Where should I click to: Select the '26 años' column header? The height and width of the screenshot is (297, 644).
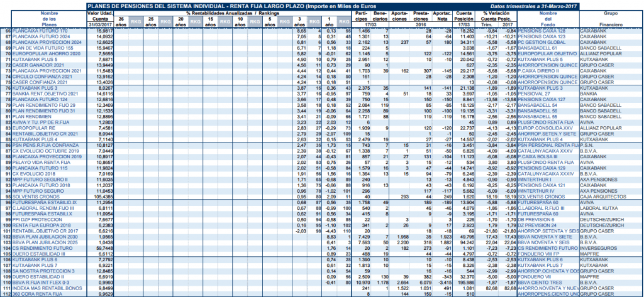point(121,22)
